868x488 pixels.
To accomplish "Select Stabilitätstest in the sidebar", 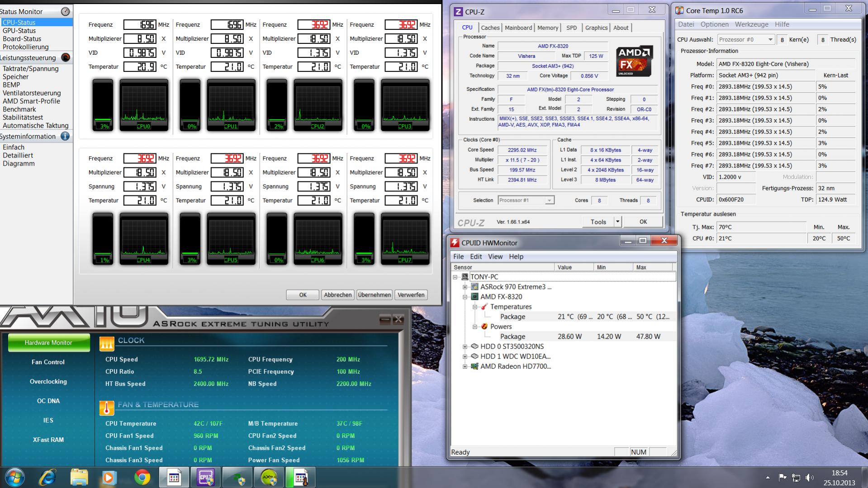I will tap(23, 118).
